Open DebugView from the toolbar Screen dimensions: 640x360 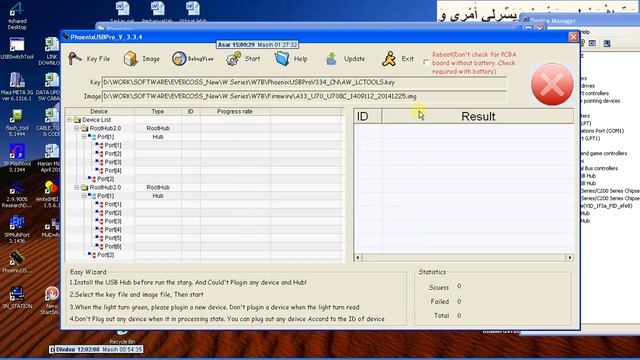click(192, 59)
